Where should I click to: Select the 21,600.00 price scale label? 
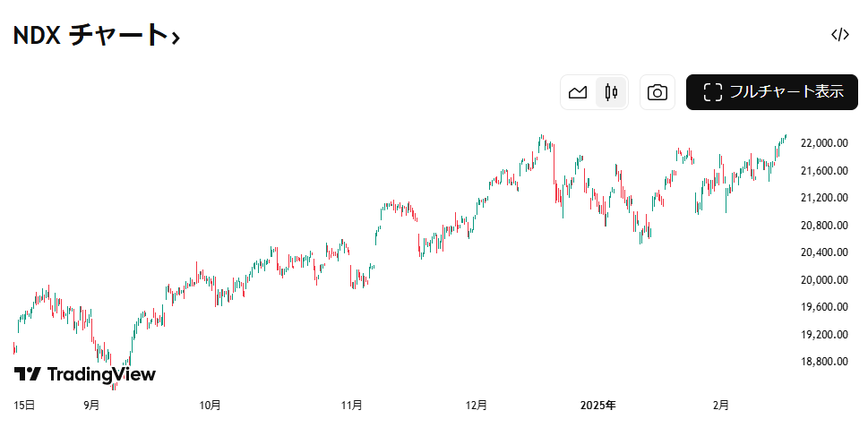(823, 170)
